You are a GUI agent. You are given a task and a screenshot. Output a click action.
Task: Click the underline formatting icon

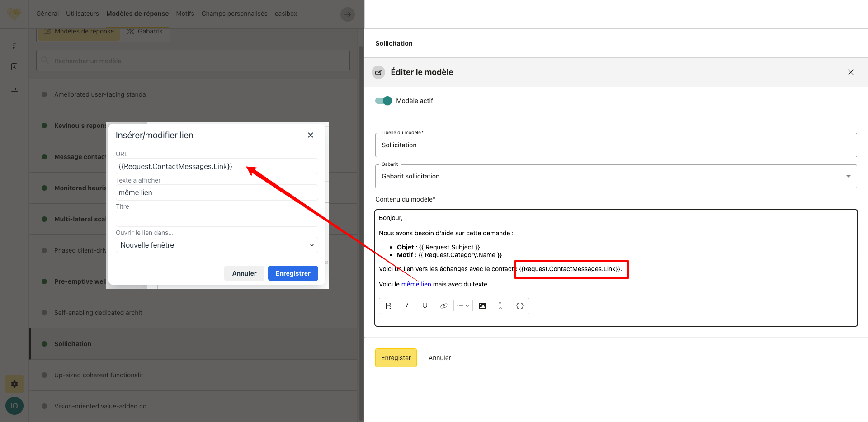pos(425,306)
